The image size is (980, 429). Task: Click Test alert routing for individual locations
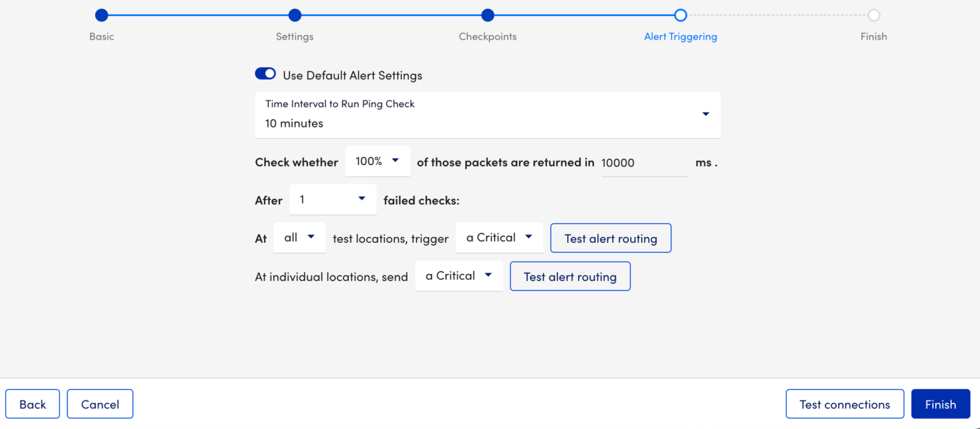(570, 277)
